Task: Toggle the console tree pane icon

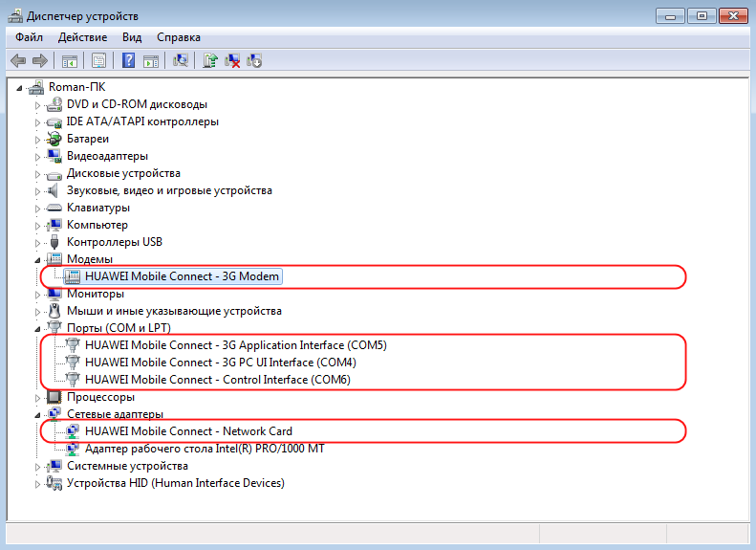Action: pos(70,61)
